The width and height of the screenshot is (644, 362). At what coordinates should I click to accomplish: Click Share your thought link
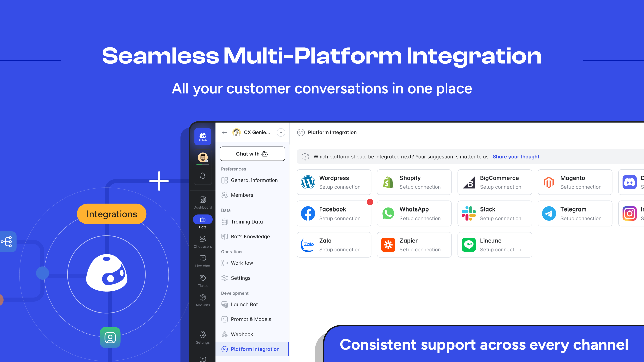[x=517, y=156]
